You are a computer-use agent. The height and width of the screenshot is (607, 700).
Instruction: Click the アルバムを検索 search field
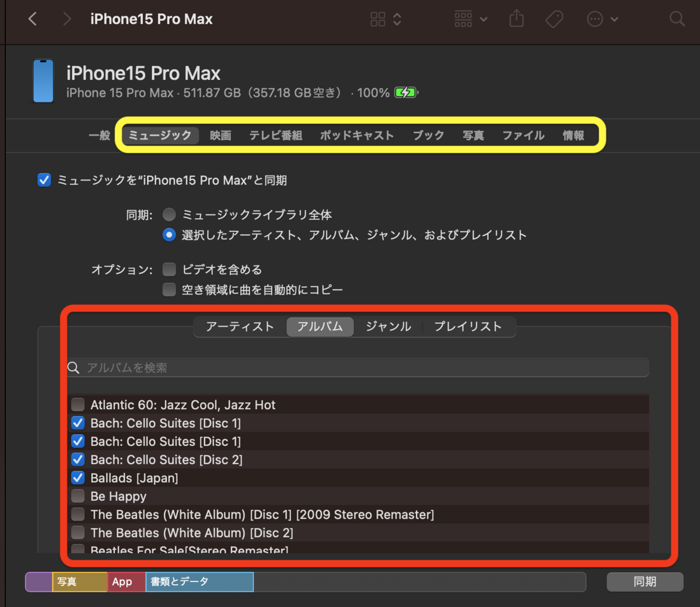(x=358, y=368)
